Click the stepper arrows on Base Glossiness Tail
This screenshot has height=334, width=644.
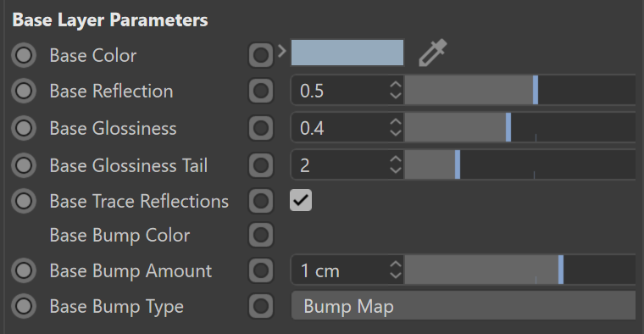click(396, 165)
